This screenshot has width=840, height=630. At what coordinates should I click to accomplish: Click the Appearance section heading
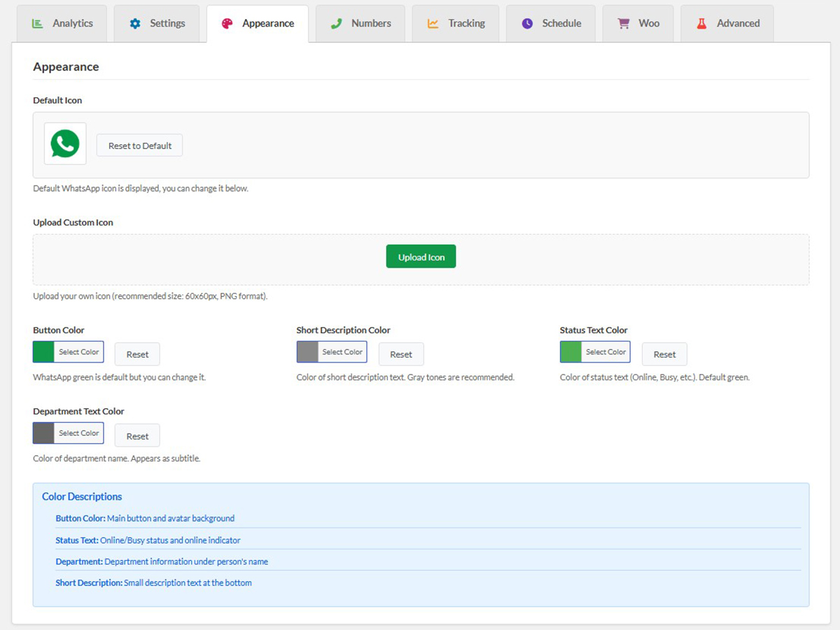coord(66,67)
